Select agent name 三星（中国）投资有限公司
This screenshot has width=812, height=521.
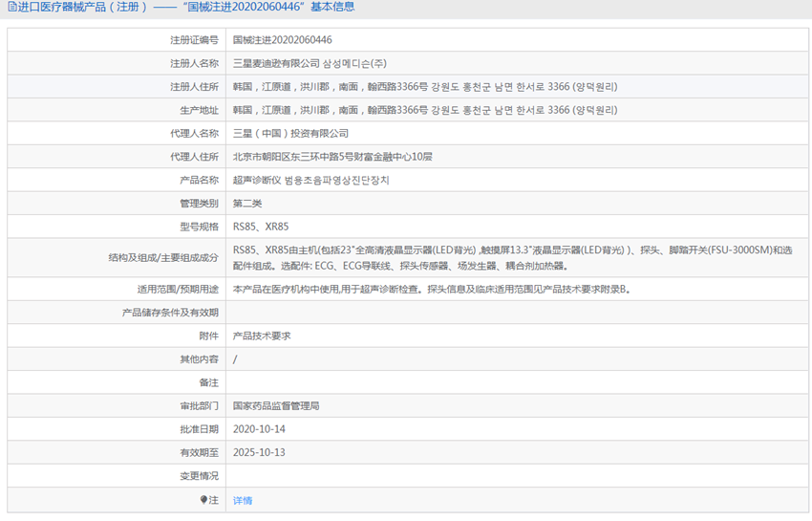point(290,133)
